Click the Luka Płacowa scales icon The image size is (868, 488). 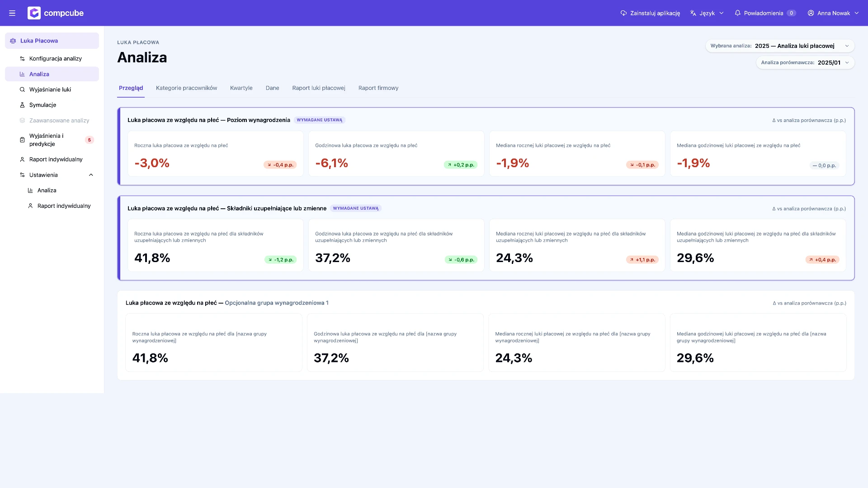[x=13, y=41]
